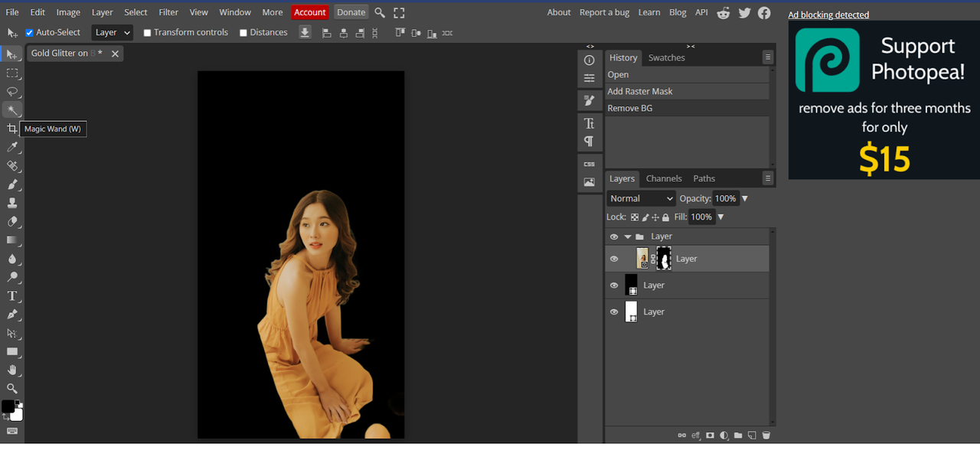Collapse the Layer folder triangle
Screen dimensions: 980x460
point(628,237)
